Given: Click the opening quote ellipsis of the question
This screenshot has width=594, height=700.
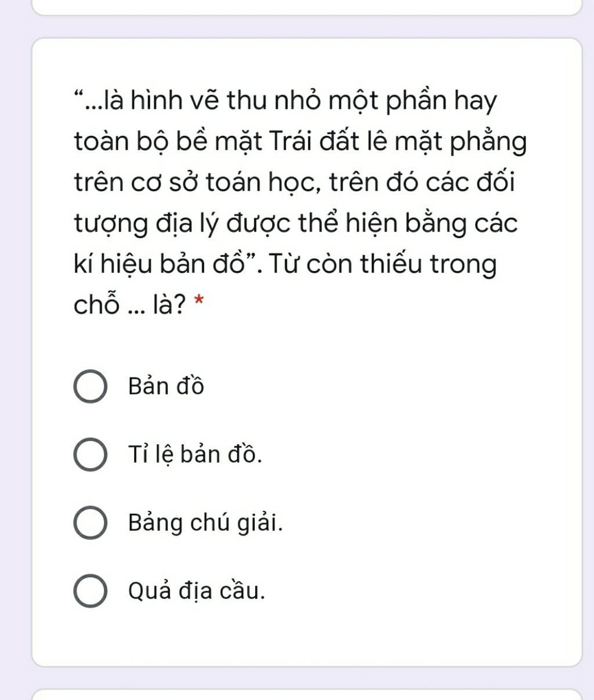Looking at the screenshot, I should tap(89, 101).
